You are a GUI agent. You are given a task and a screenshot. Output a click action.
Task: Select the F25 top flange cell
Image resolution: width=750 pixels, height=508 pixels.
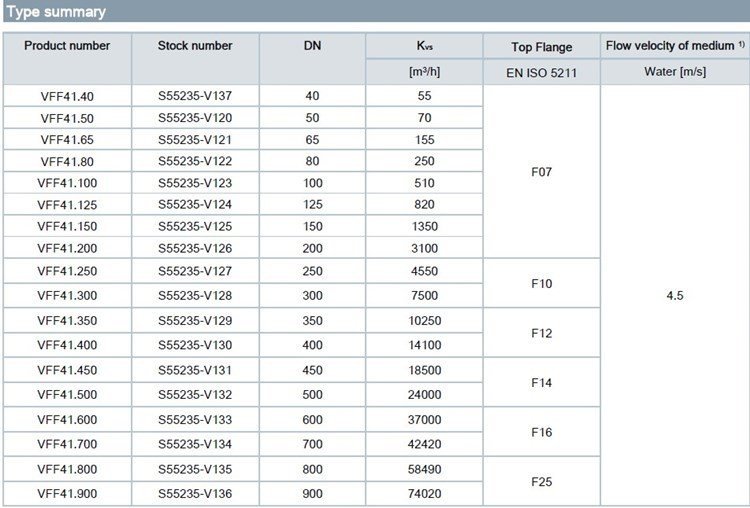pos(541,482)
